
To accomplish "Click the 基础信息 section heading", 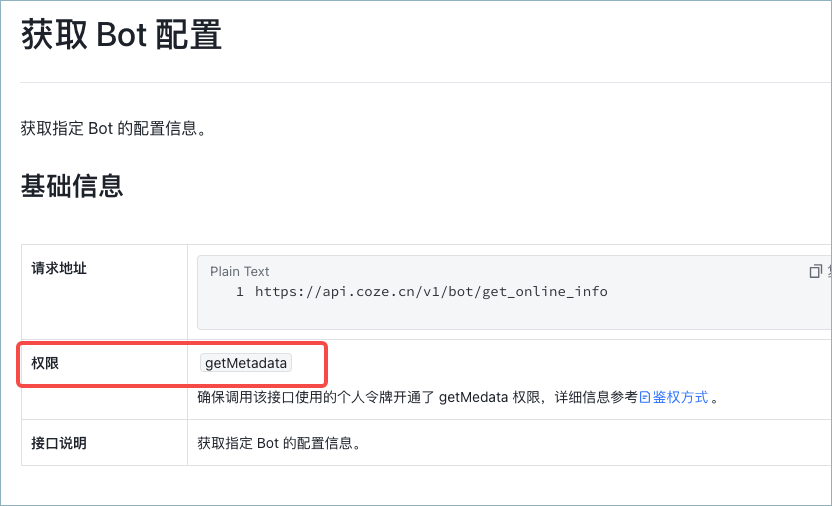I will (72, 186).
